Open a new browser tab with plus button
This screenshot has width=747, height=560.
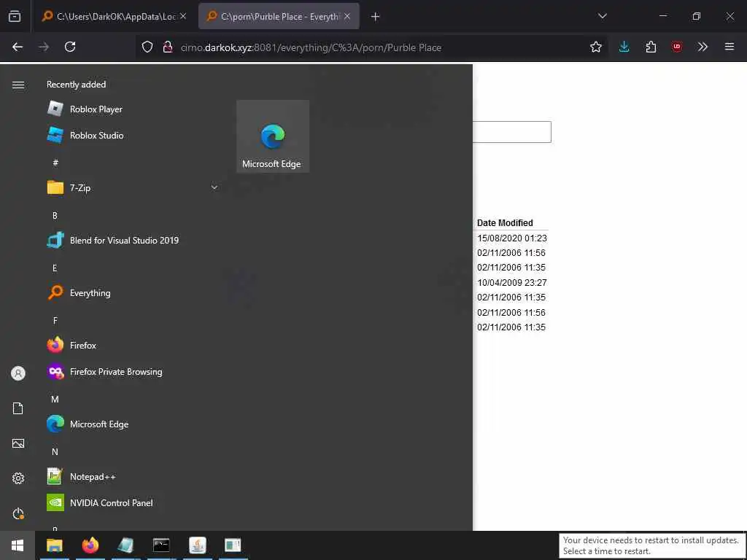click(x=376, y=17)
